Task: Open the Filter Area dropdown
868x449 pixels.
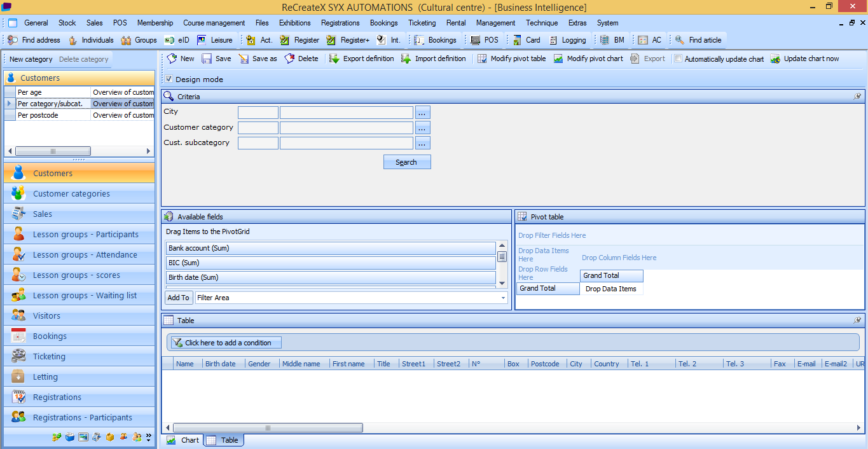Action: 503,298
